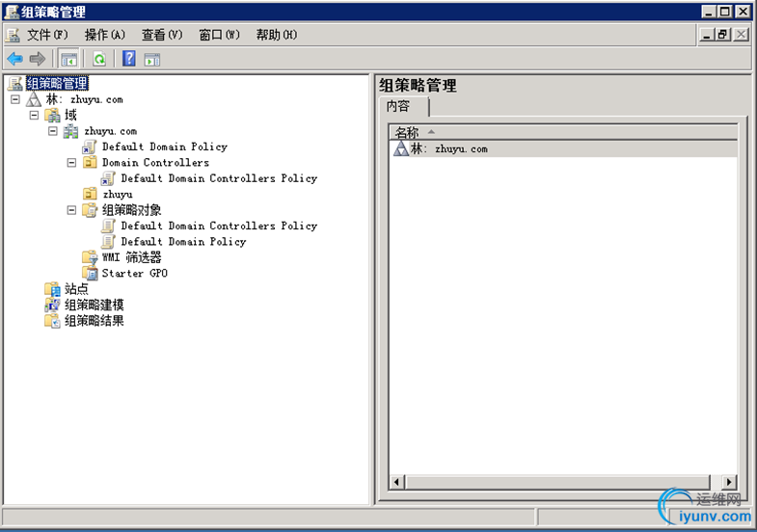Select the 组策略对象 tree item
This screenshot has height=532, width=757.
click(131, 210)
